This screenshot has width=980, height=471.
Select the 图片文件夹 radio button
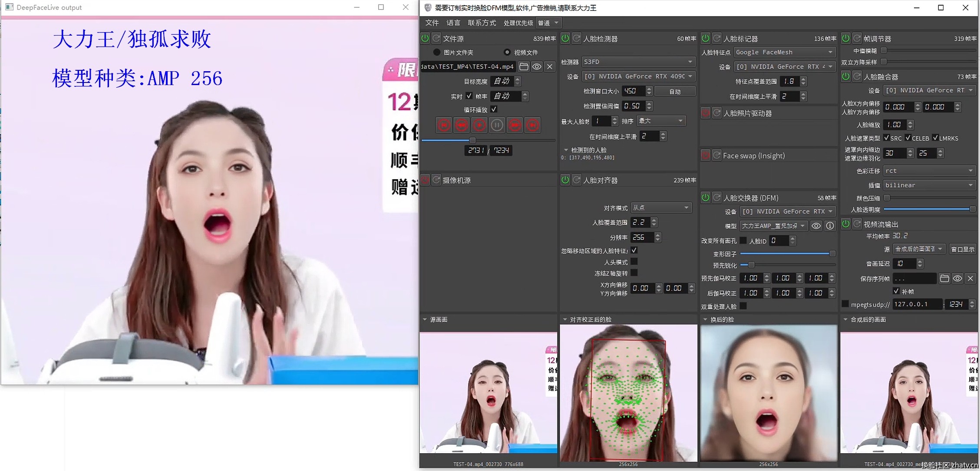pyautogui.click(x=437, y=52)
